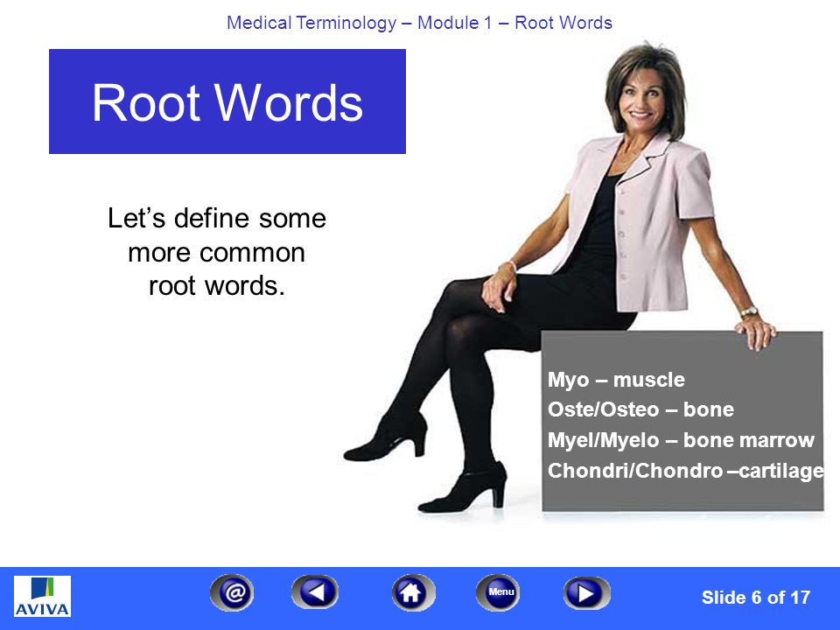Screen dimensions: 840x630
Task: Open the email contact @ button
Action: click(232, 592)
